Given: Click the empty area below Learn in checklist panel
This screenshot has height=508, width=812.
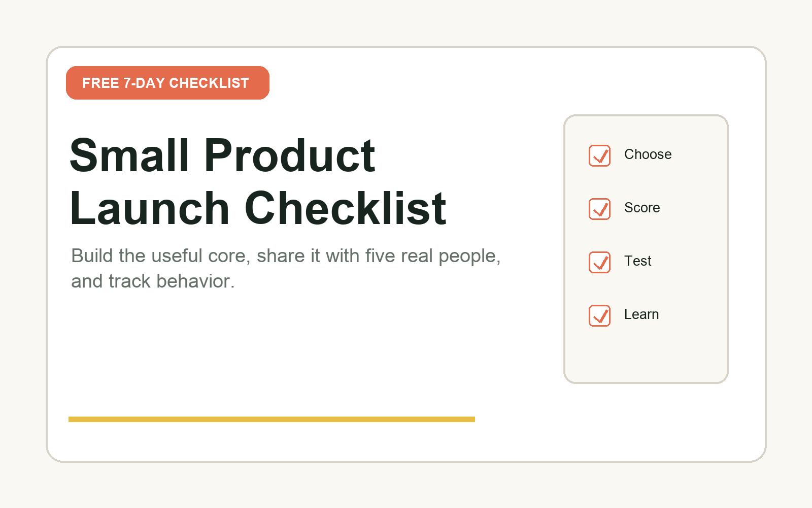Looking at the screenshot, I should pos(646,356).
